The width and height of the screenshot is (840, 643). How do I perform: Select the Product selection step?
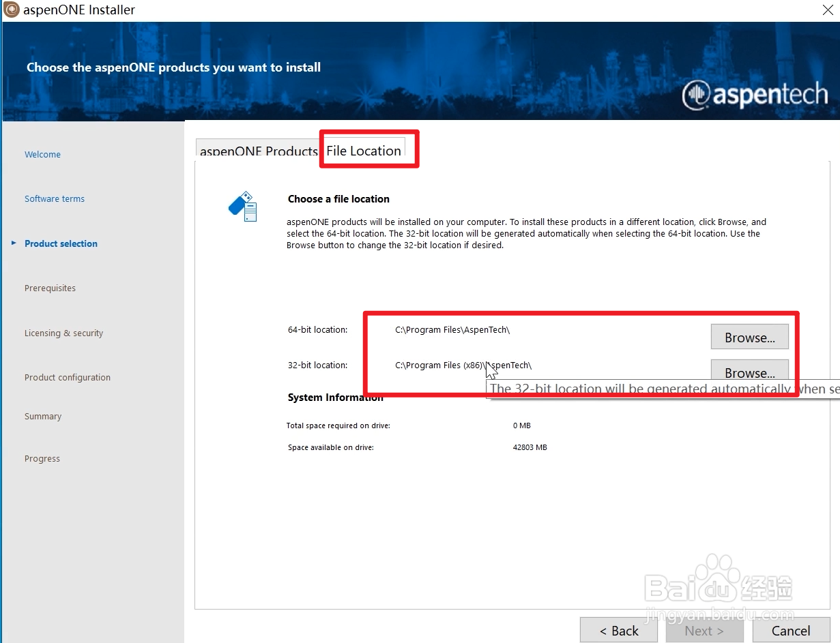61,243
